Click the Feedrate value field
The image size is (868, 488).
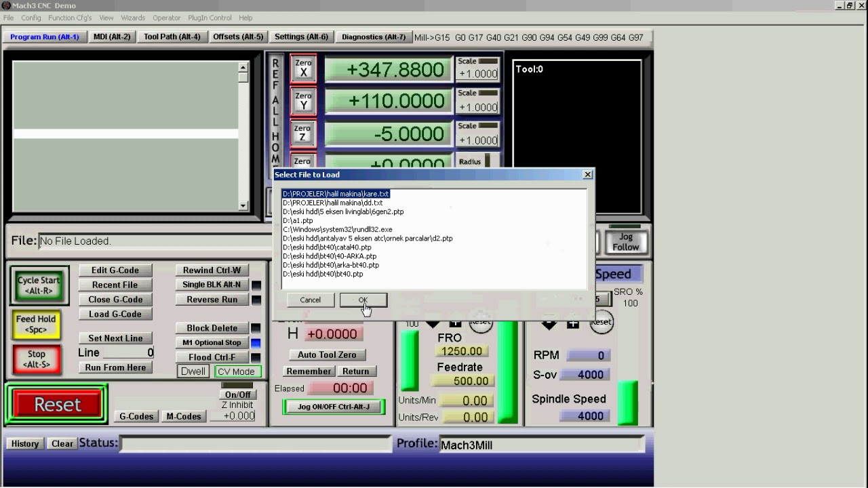(x=462, y=382)
